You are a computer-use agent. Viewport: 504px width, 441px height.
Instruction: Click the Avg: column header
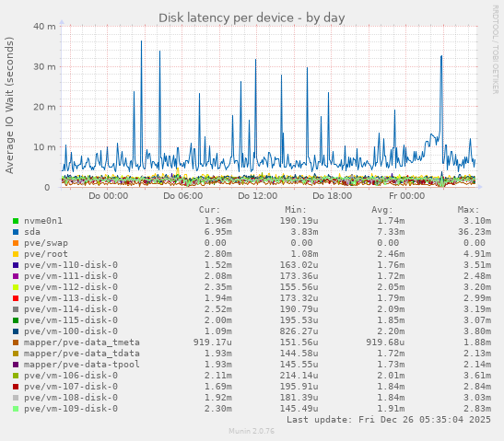(382, 210)
